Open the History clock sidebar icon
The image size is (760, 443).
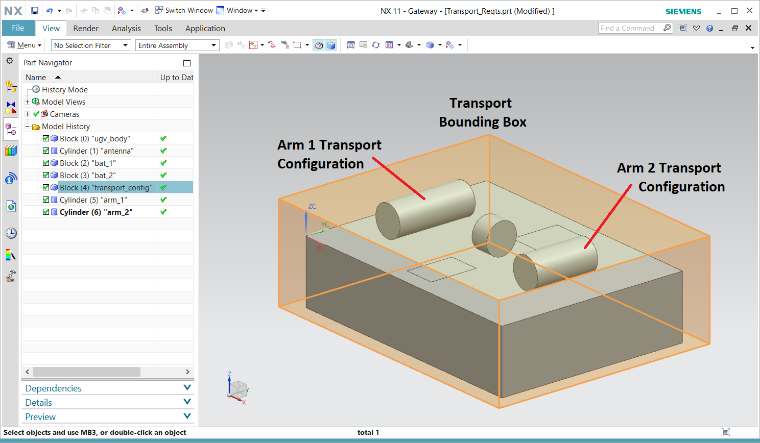tap(11, 233)
